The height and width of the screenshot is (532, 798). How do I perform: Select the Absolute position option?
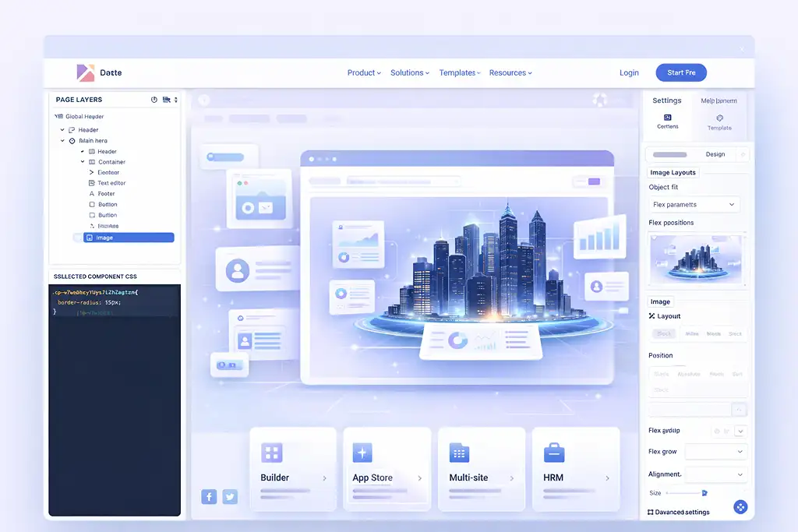[x=689, y=374]
